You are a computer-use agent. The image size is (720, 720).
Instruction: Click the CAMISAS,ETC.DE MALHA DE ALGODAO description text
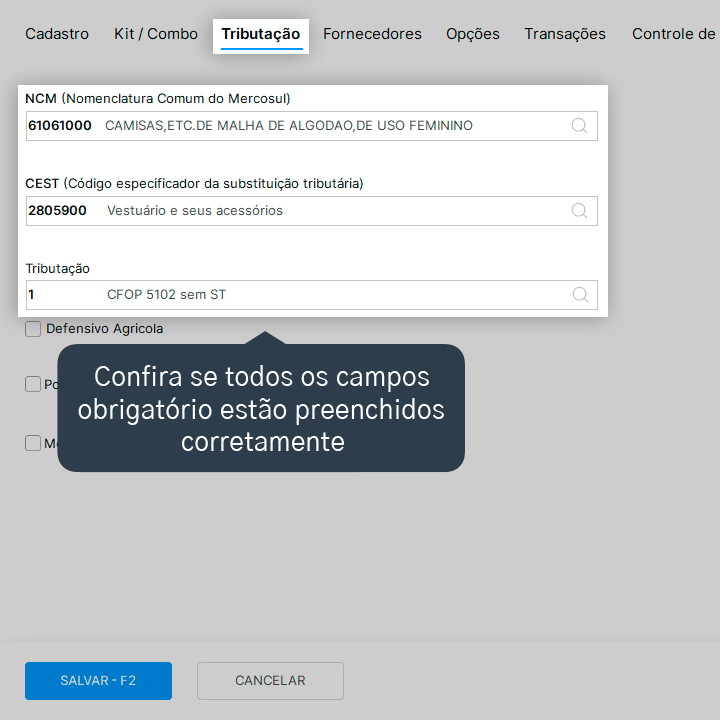pos(288,125)
